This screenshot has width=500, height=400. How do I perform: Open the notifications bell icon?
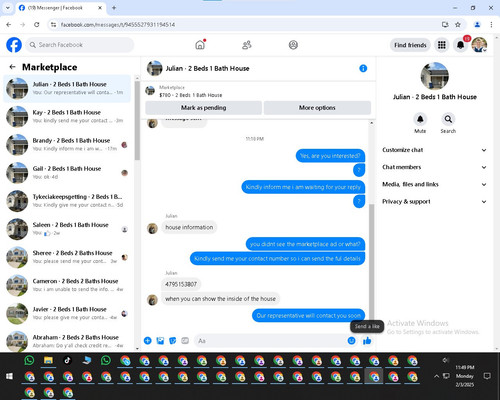click(460, 45)
